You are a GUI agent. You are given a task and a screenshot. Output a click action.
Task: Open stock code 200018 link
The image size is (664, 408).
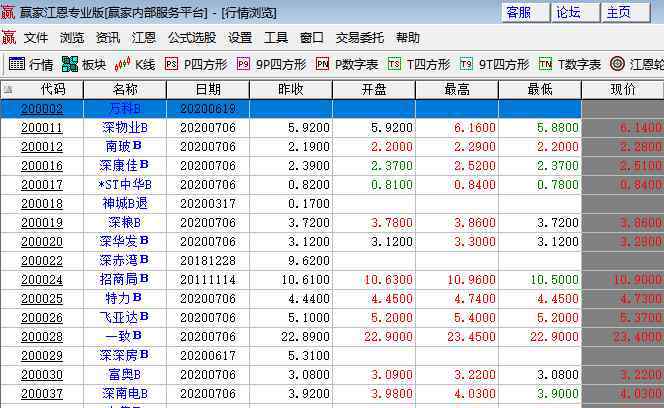(x=42, y=204)
